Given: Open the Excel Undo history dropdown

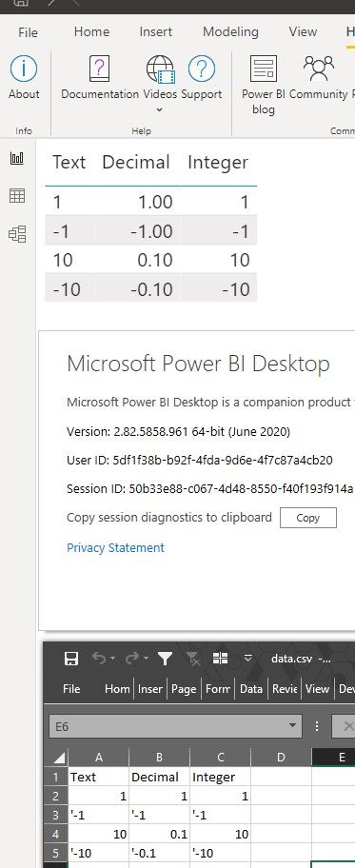Looking at the screenshot, I should point(113,659).
